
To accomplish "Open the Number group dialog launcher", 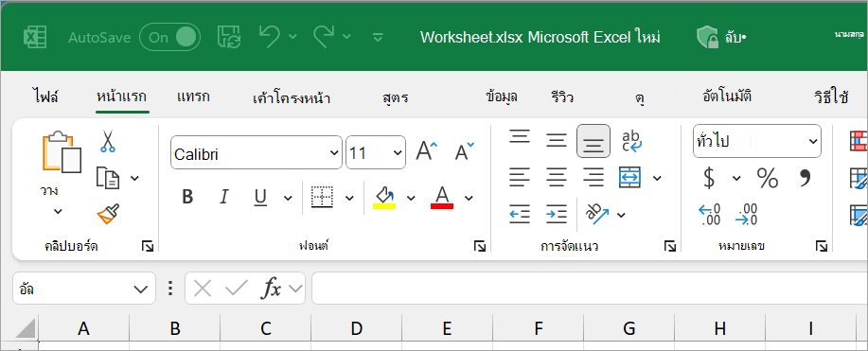I will pyautogui.click(x=821, y=246).
